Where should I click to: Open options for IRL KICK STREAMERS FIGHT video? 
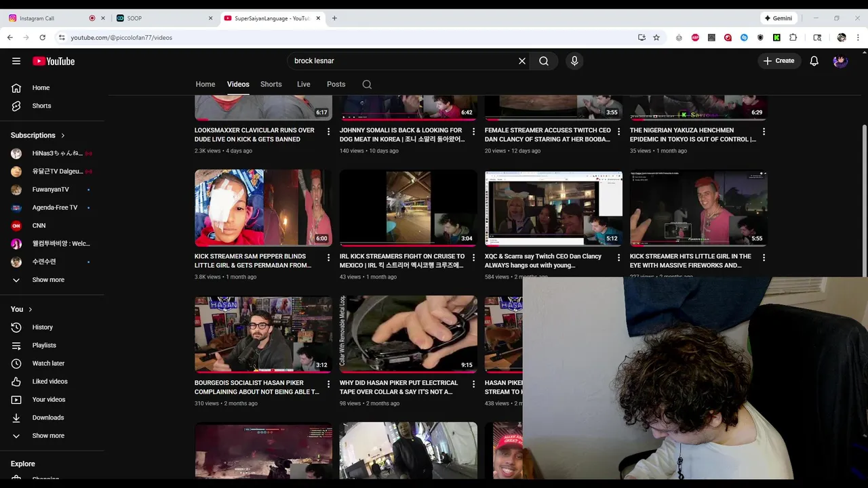click(474, 258)
